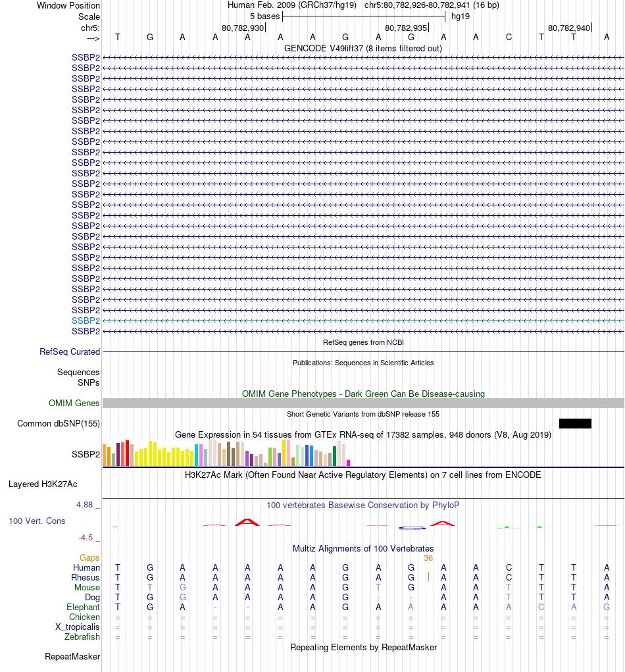Click the gray OMIM Genes bar
This screenshot has width=625, height=672.
click(363, 403)
